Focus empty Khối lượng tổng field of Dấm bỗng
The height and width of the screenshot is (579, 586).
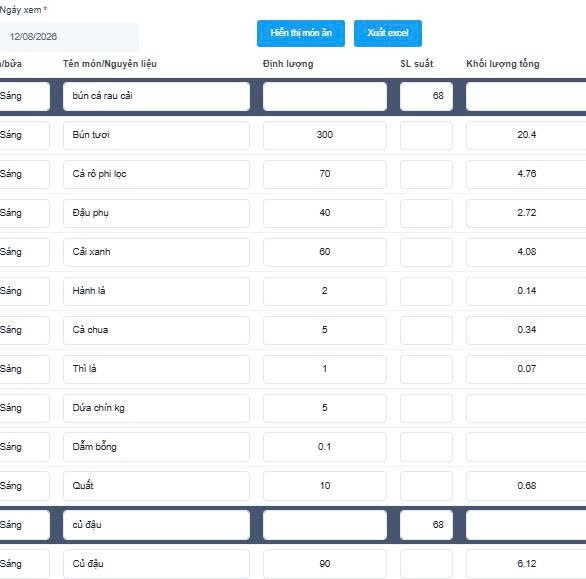[x=526, y=447]
